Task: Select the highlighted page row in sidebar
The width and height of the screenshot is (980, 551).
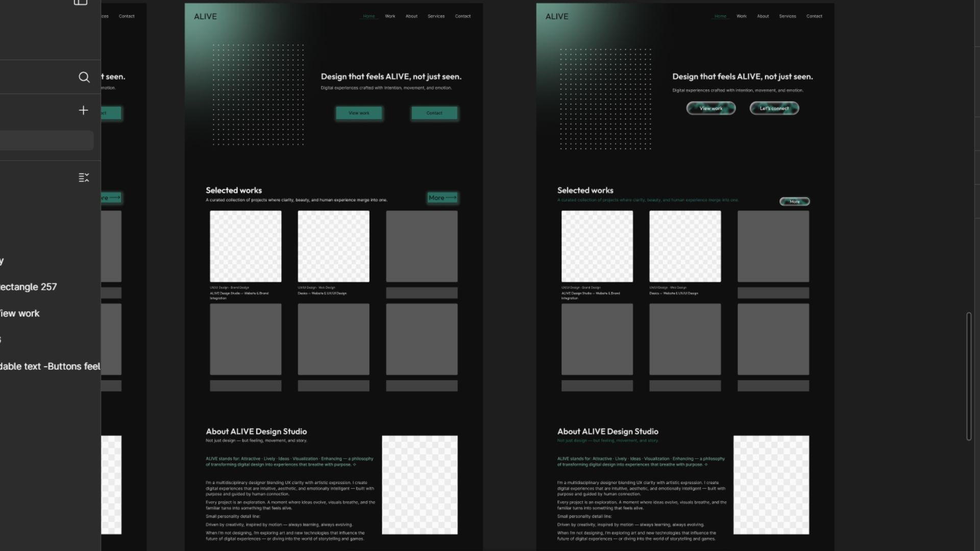Action: (46, 140)
